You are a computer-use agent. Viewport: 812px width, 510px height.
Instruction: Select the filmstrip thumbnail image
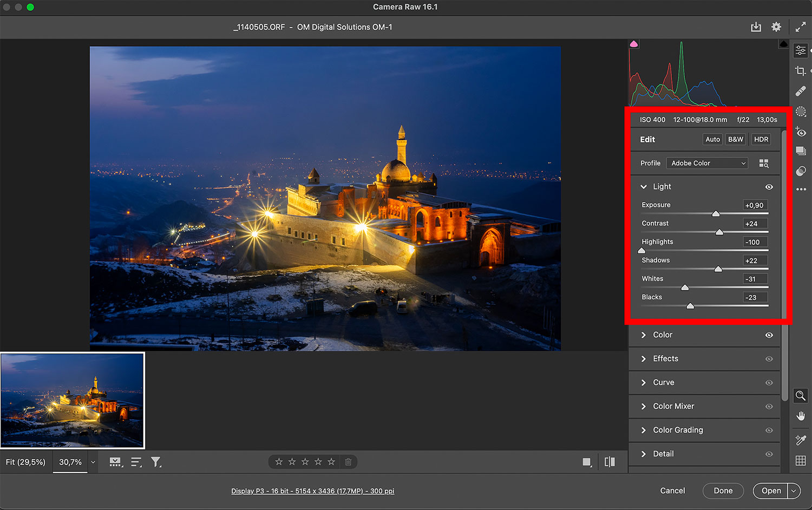point(73,401)
